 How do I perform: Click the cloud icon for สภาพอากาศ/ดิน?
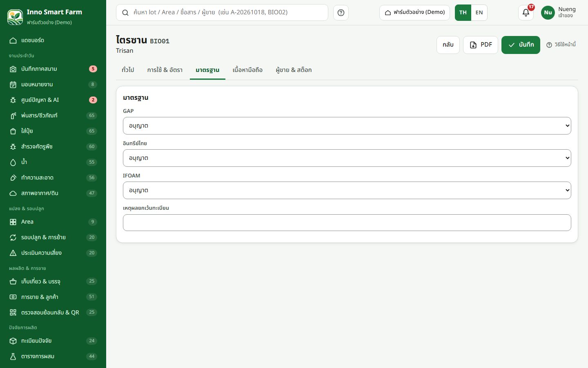click(13, 193)
